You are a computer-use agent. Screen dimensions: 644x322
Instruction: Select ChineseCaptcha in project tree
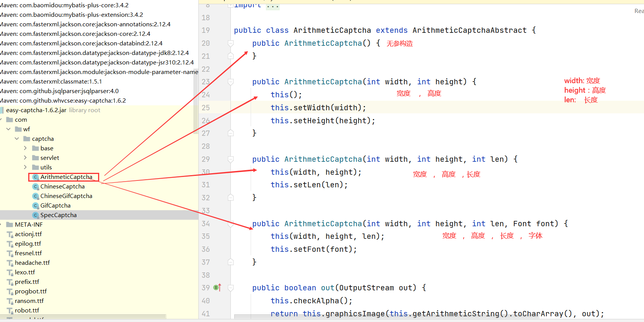[63, 187]
